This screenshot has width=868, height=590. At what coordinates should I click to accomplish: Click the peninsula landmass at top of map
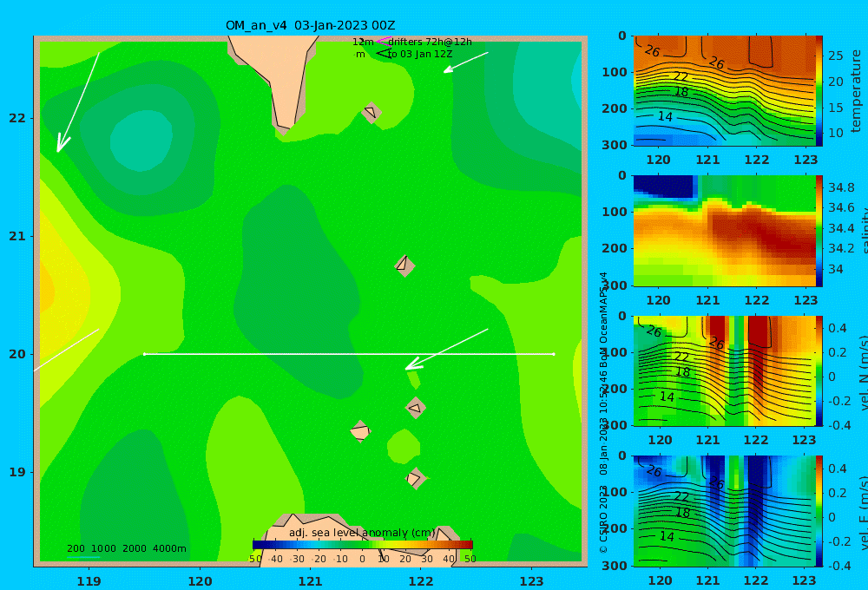coord(279,77)
